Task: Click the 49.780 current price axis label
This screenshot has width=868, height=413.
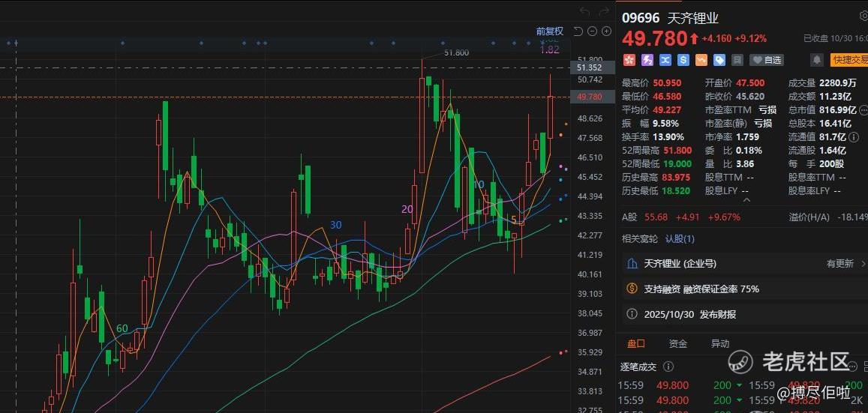Action: 593,97
